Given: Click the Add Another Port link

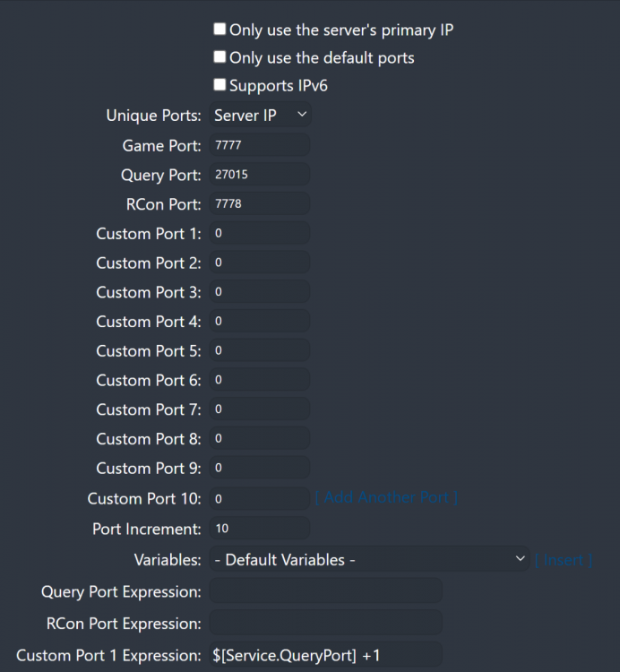Looking at the screenshot, I should pos(386,497).
